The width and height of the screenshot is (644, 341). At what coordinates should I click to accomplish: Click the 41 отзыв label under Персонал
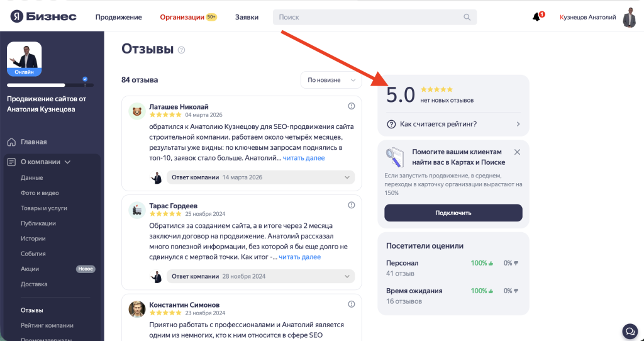coord(400,273)
